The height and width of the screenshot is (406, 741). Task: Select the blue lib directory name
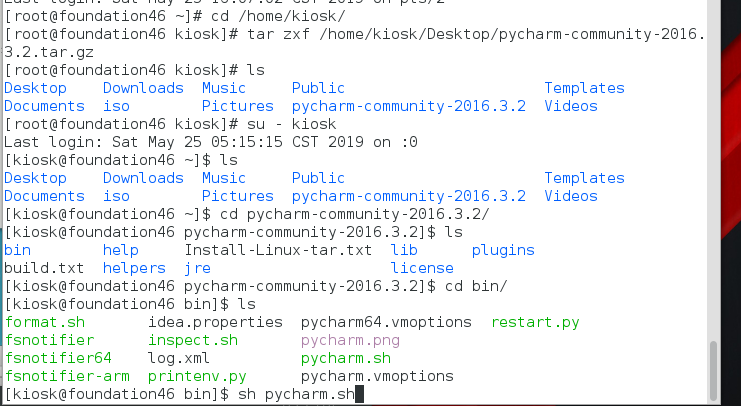tap(404, 250)
